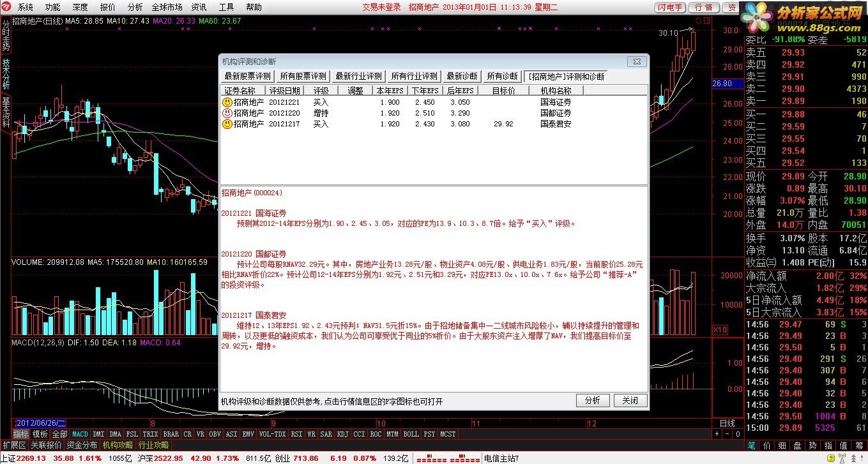The image size is (868, 464).
Task: Open the 系统 menu
Action: tap(25, 7)
